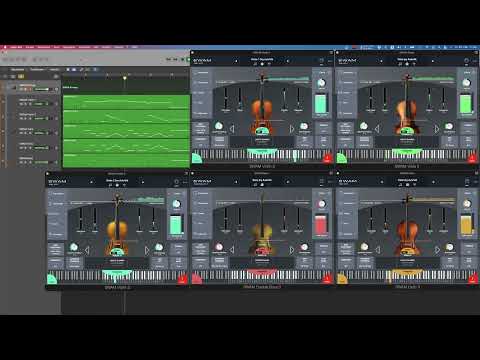Go to previous preset in top-middle SWAM Violin 2 window
This screenshot has width=480, height=360.
tap(236, 61)
